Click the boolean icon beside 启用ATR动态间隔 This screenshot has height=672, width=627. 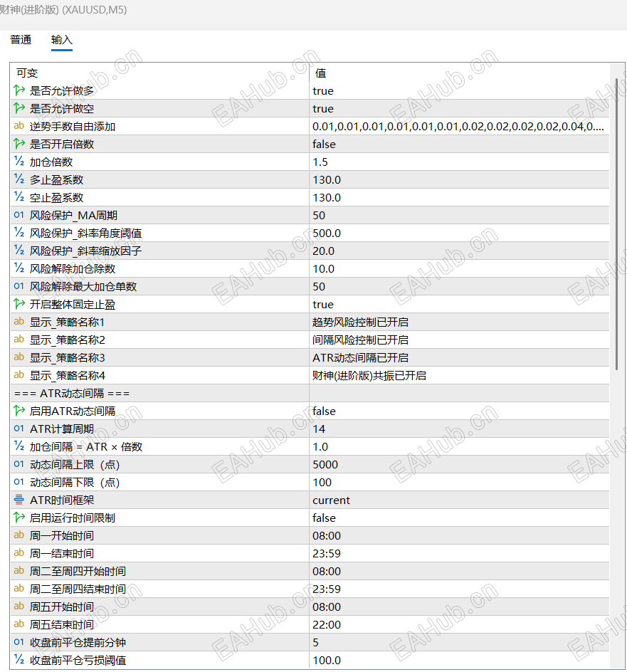point(19,411)
